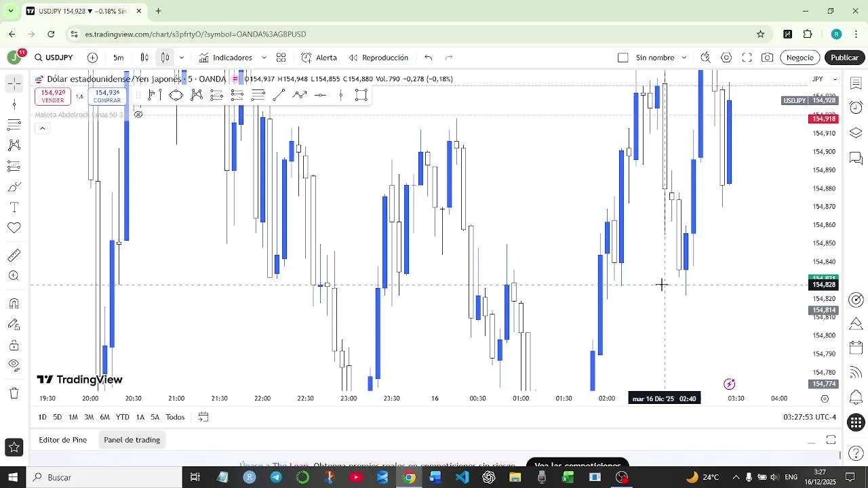
Task: Set the chart range to 6M
Action: (x=104, y=417)
